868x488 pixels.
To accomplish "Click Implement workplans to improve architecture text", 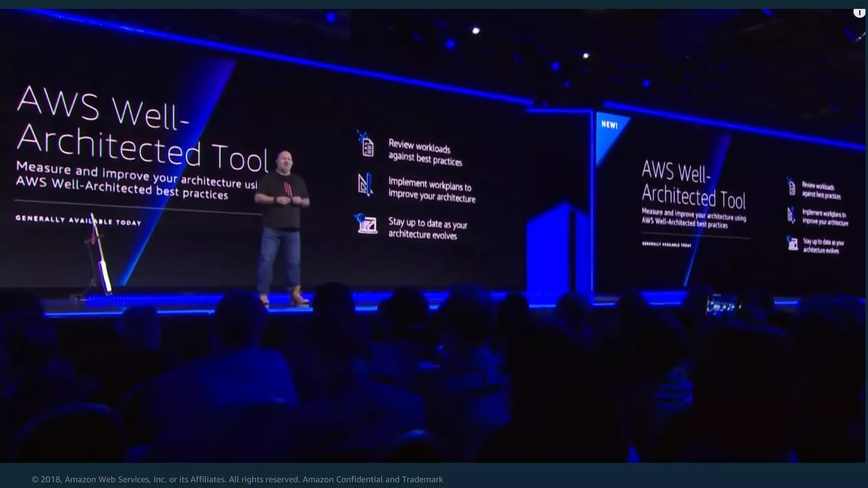I will (x=431, y=190).
